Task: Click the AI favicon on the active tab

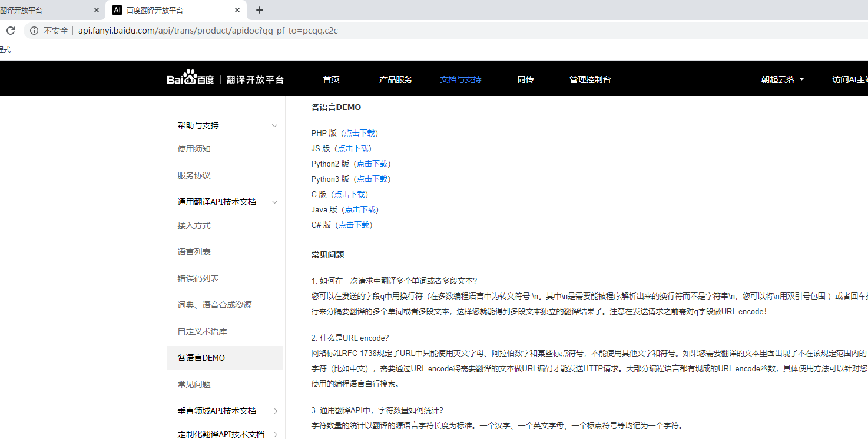Action: click(x=117, y=10)
